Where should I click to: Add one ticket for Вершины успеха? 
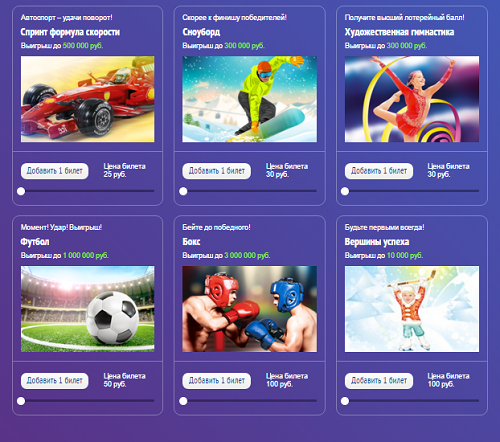point(379,381)
